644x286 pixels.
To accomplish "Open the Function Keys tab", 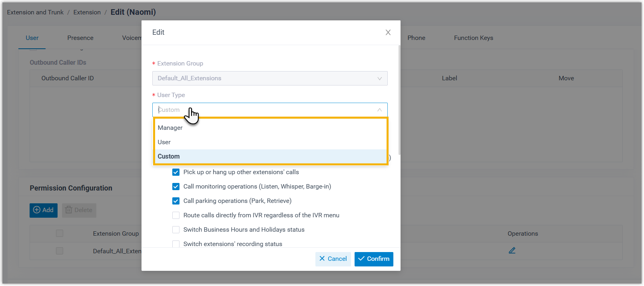I will point(473,38).
